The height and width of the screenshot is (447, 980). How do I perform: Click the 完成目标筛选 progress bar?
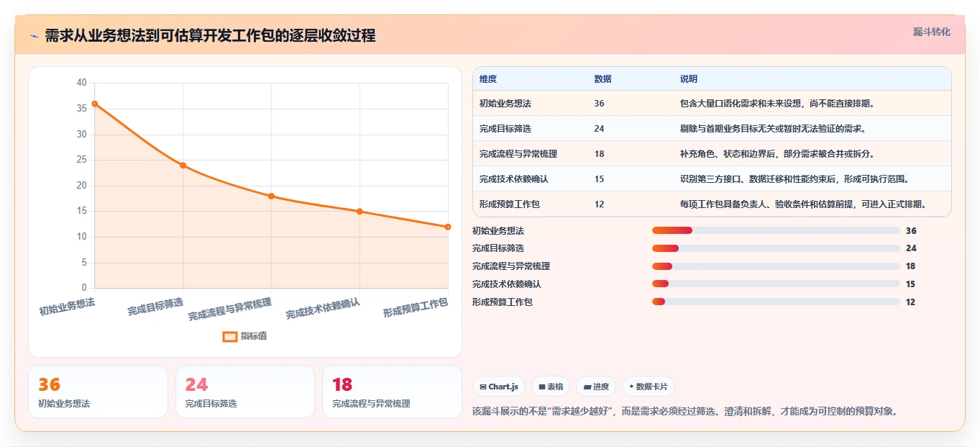(776, 248)
